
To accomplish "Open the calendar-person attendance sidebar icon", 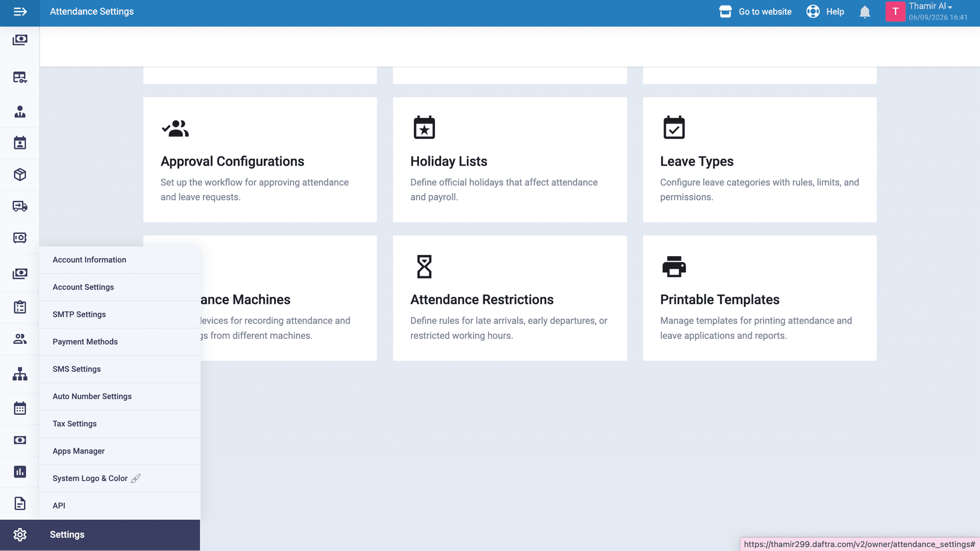I will (x=20, y=143).
